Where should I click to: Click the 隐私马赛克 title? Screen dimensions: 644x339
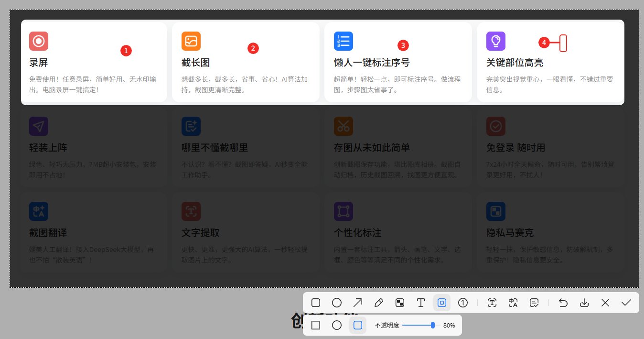pos(510,233)
